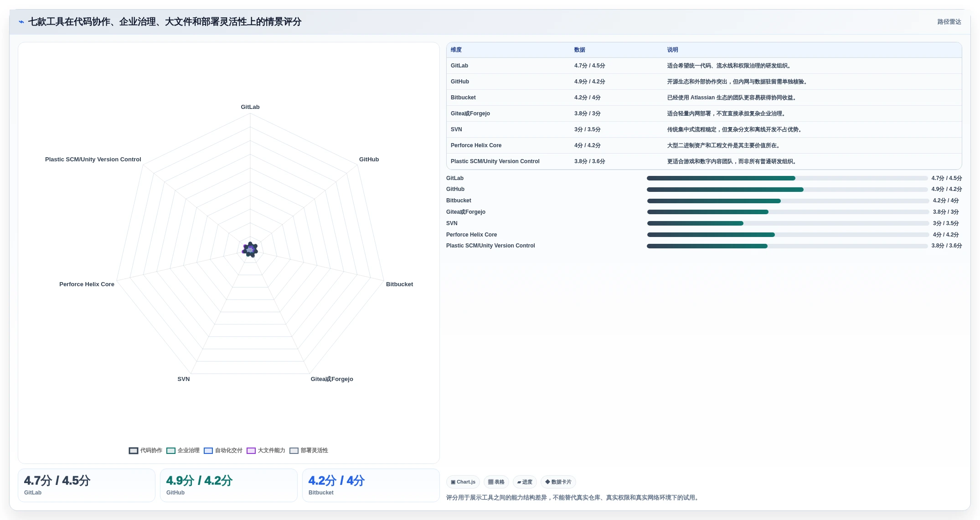Click the 数据卡片 chip
The height and width of the screenshot is (520, 980).
558,482
